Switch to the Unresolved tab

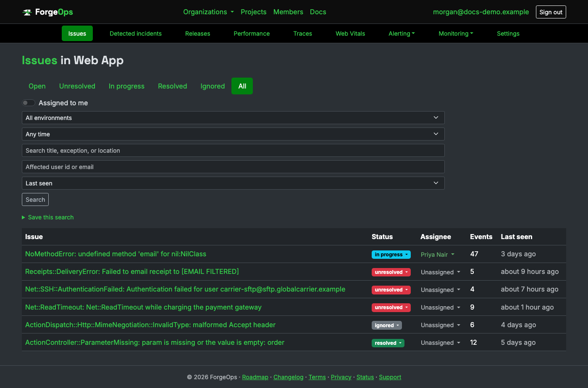(x=77, y=86)
